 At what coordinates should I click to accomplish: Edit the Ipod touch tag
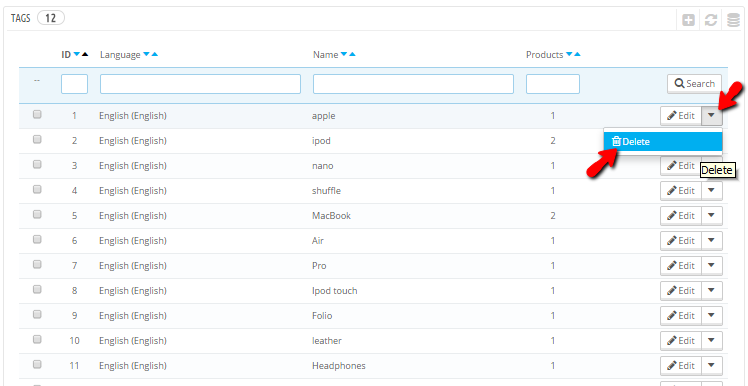click(681, 291)
